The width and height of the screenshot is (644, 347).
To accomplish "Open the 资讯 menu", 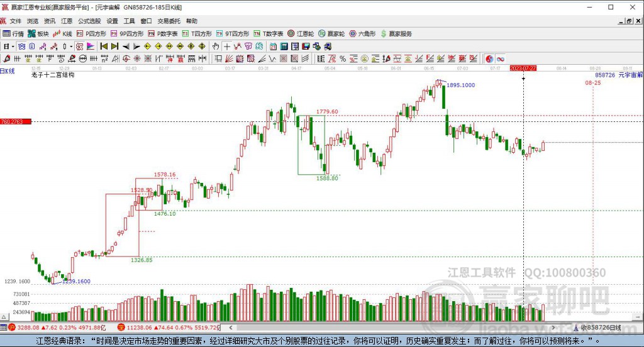I will 50,21.
